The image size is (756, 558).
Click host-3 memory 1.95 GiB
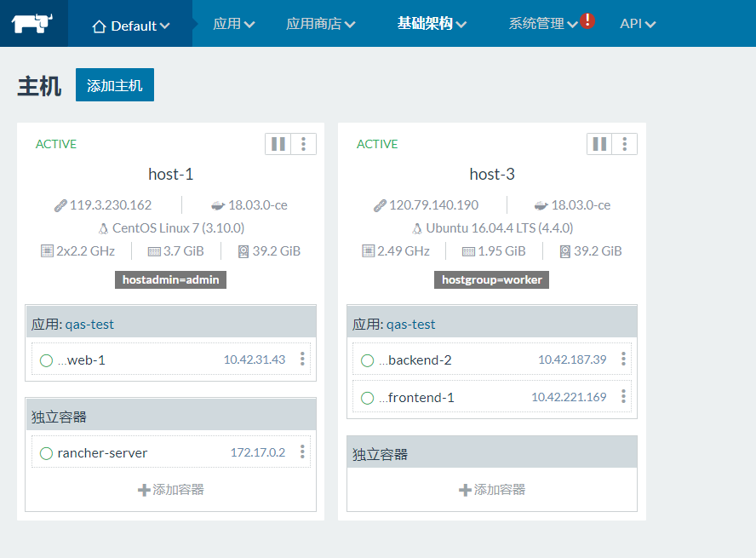point(501,251)
